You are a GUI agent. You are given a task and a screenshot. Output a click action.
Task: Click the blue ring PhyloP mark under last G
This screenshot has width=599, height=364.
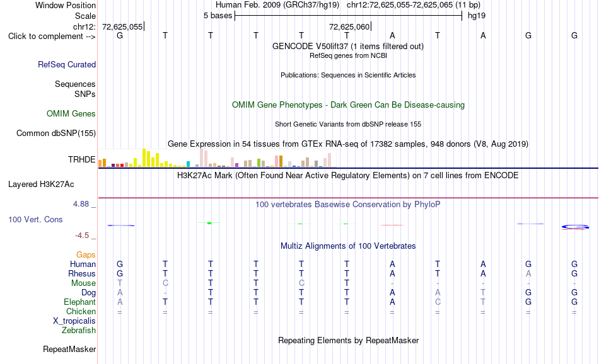tap(575, 227)
